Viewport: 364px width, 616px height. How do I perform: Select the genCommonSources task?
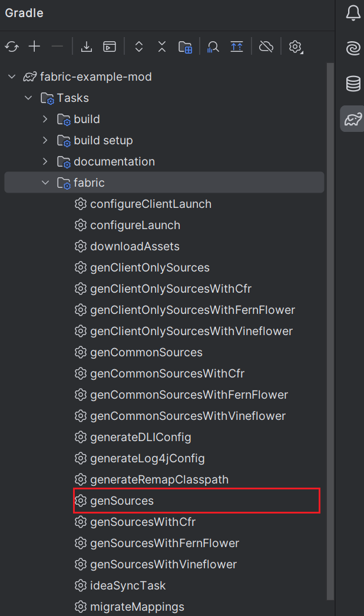click(146, 352)
